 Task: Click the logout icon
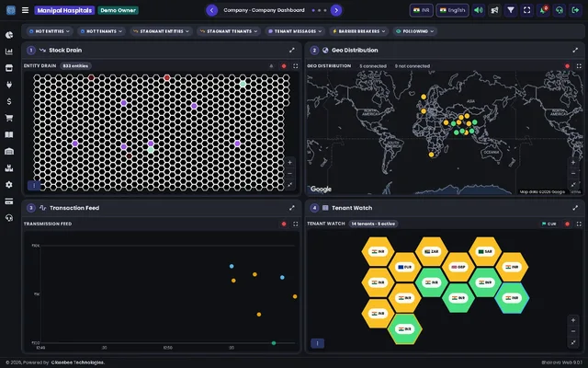[x=575, y=10]
